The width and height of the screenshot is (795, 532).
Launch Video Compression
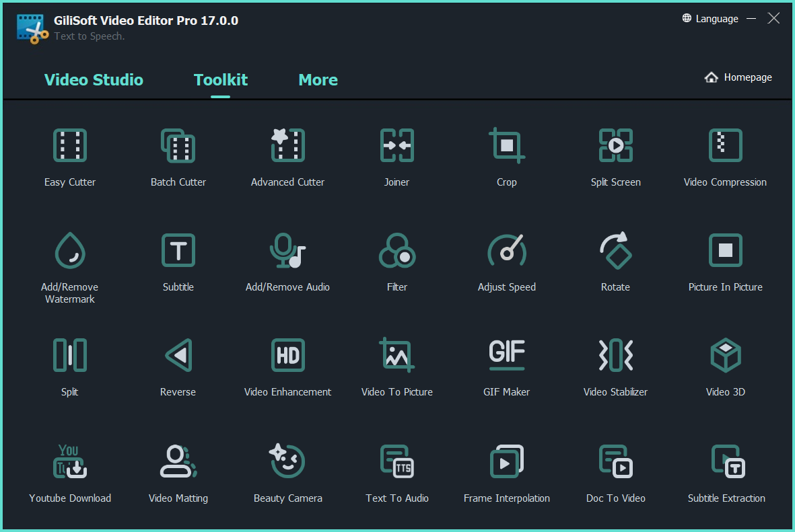click(725, 146)
